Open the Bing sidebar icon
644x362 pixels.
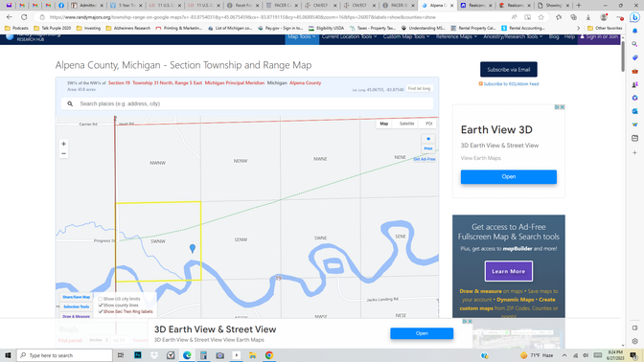(634, 17)
